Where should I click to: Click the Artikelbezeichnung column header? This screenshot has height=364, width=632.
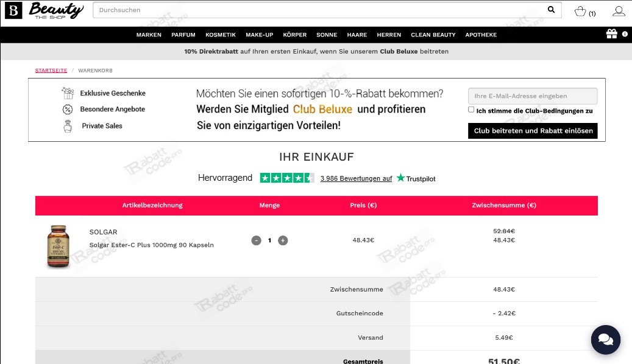click(152, 205)
